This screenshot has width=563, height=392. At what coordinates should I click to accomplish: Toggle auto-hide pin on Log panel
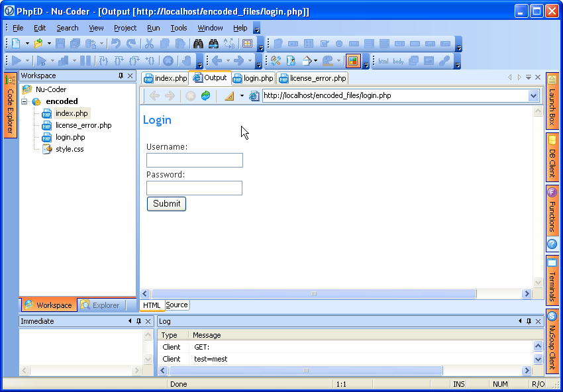[x=528, y=321]
